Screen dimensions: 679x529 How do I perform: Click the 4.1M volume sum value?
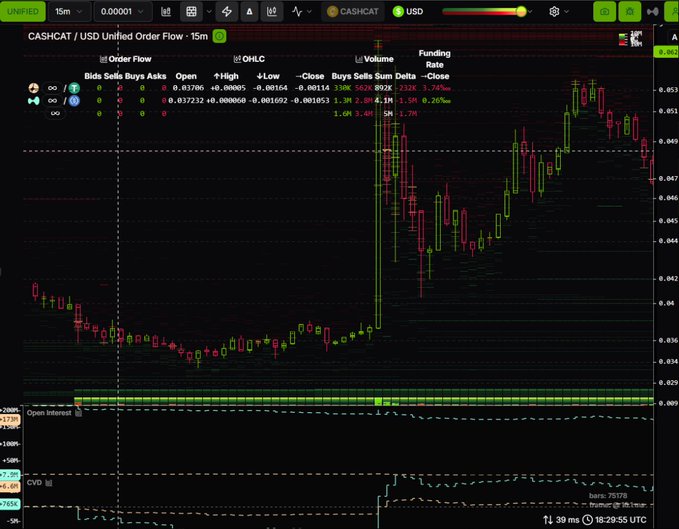tap(384, 100)
